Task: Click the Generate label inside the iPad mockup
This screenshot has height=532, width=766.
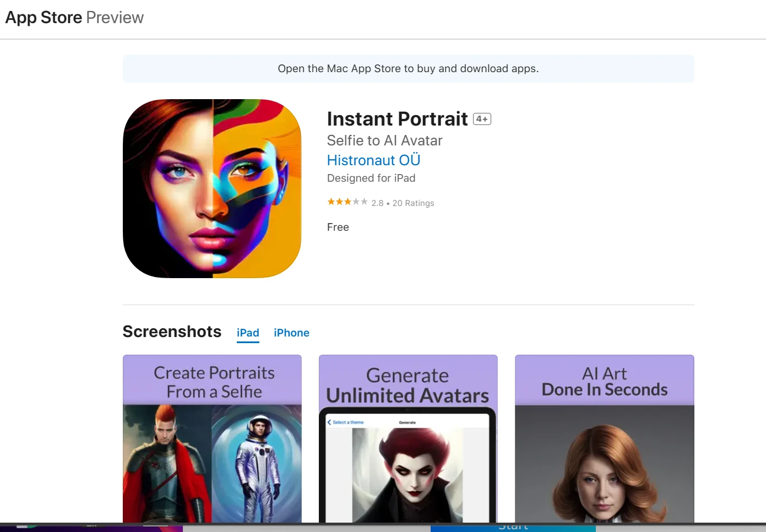Action: point(407,422)
